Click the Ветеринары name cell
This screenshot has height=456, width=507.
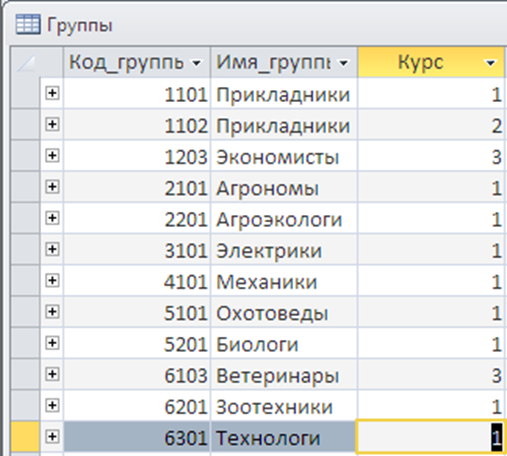(284, 374)
